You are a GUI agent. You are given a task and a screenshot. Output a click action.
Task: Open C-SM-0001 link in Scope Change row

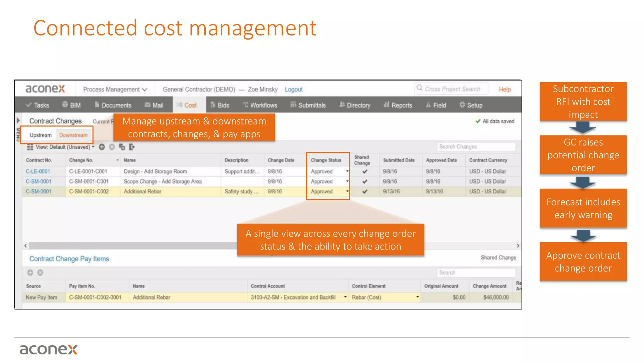coord(38,181)
